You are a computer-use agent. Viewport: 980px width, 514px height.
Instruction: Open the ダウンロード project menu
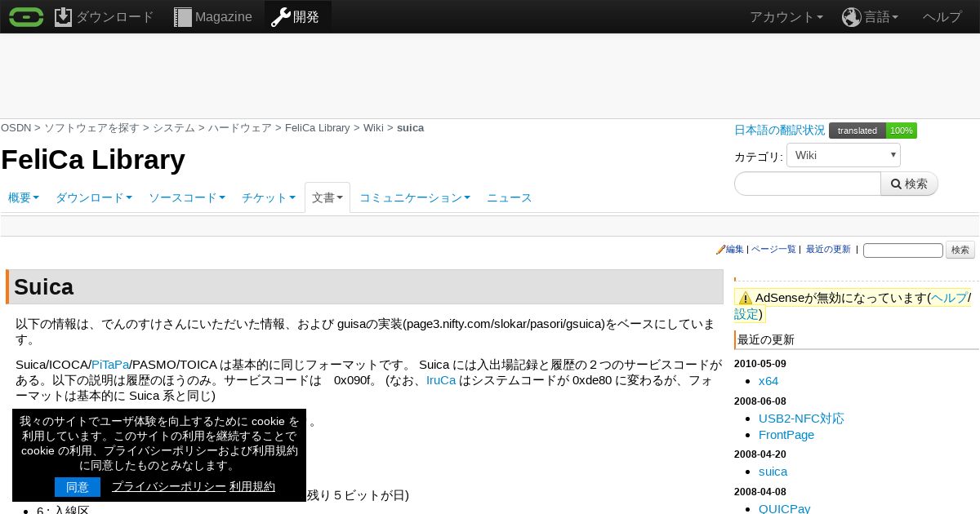[94, 197]
